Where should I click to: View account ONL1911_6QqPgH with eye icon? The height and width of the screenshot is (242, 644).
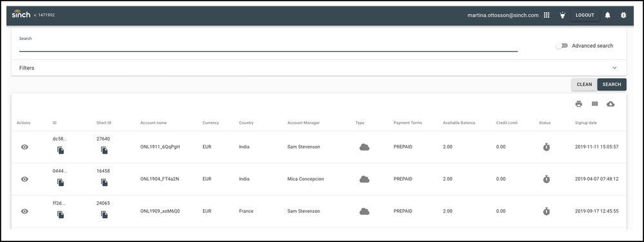coord(24,146)
